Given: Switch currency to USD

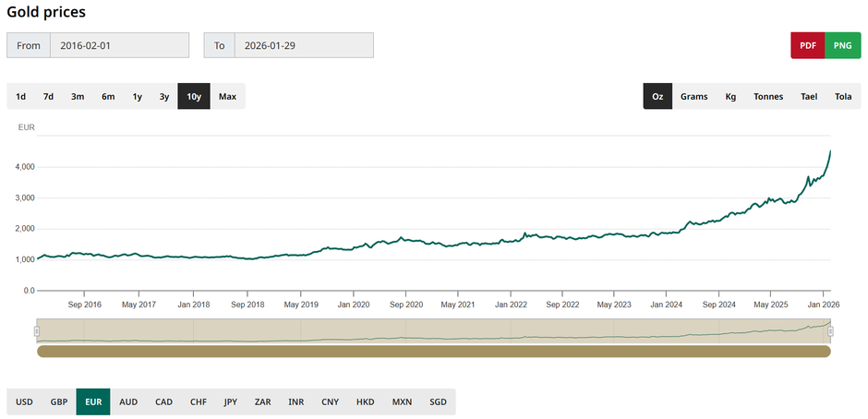Looking at the screenshot, I should 24,402.
